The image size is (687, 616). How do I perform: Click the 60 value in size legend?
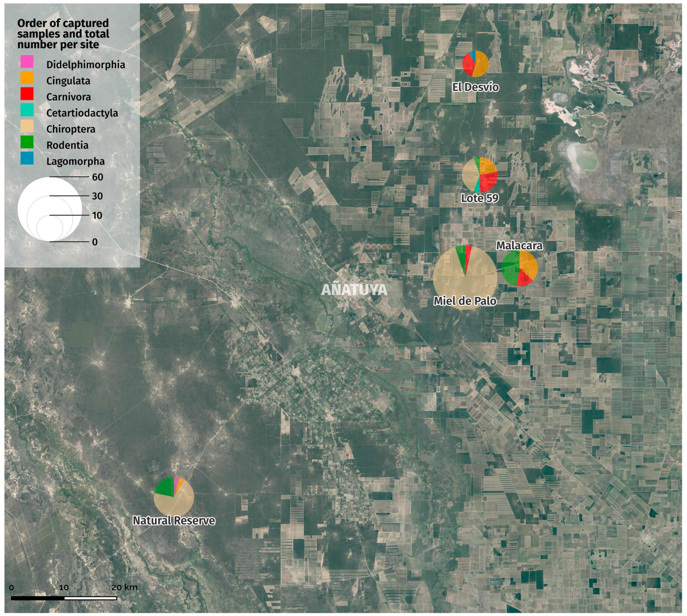click(x=97, y=177)
